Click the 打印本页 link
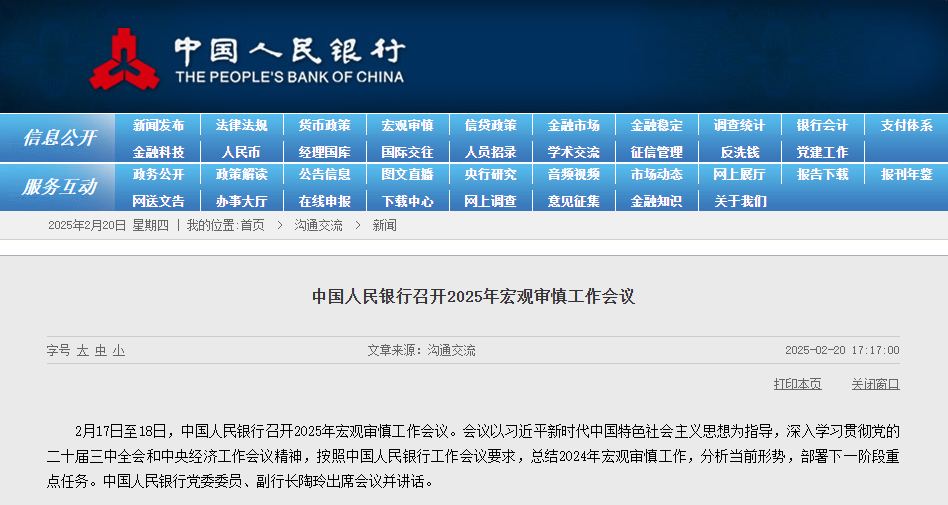The height and width of the screenshot is (505, 948). (797, 384)
